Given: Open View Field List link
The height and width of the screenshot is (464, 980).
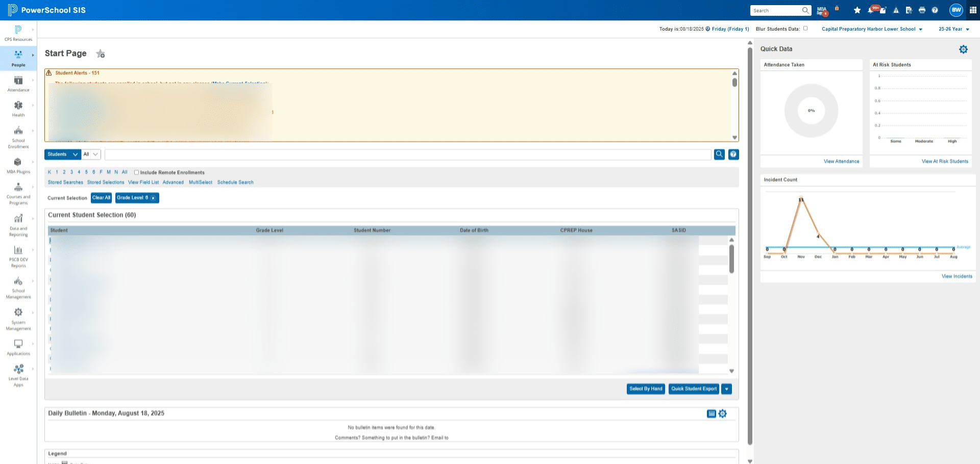Looking at the screenshot, I should (x=143, y=183).
